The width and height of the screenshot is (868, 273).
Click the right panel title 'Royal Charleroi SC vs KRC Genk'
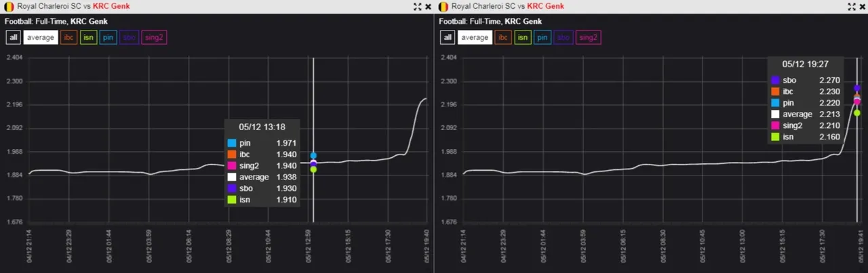[x=507, y=6]
